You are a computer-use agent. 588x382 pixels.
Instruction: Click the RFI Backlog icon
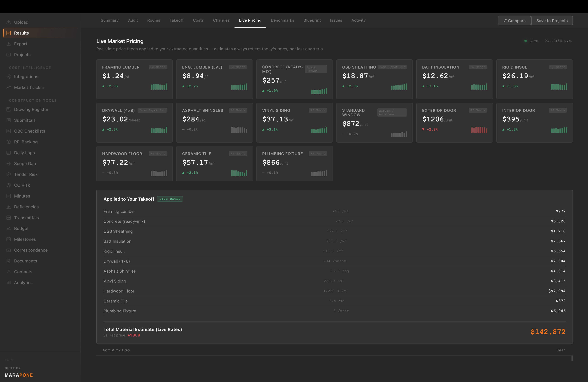pos(9,142)
